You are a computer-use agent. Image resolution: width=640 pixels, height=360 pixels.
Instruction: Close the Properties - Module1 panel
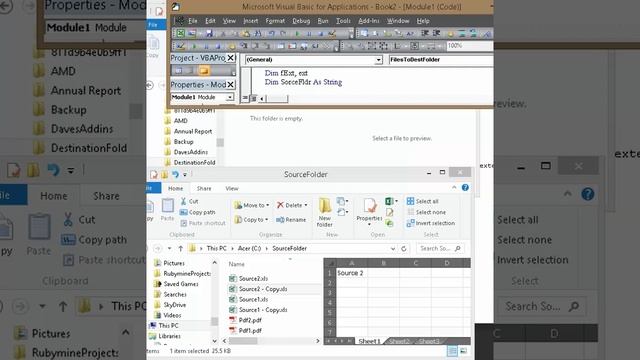[x=230, y=84]
